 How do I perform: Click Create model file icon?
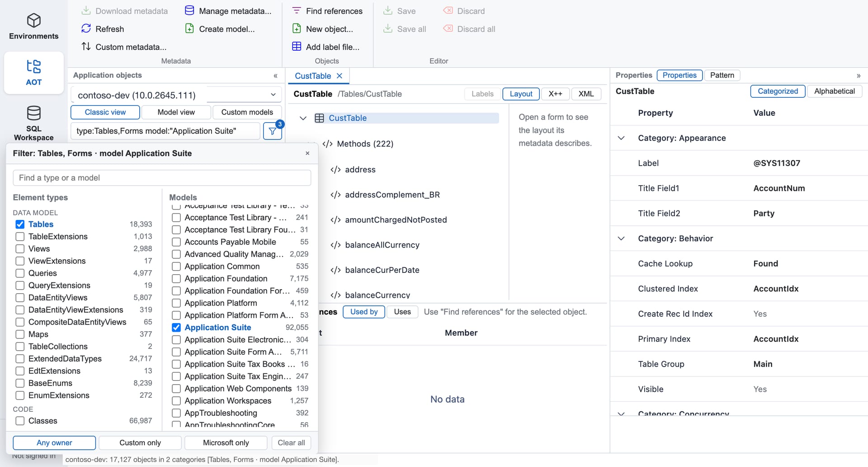point(190,29)
